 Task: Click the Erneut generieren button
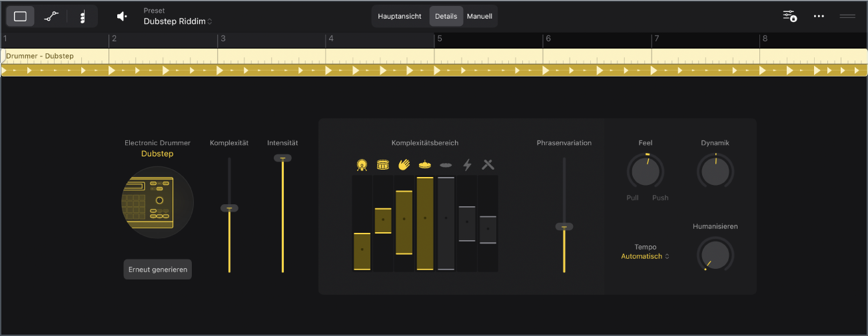coord(157,269)
